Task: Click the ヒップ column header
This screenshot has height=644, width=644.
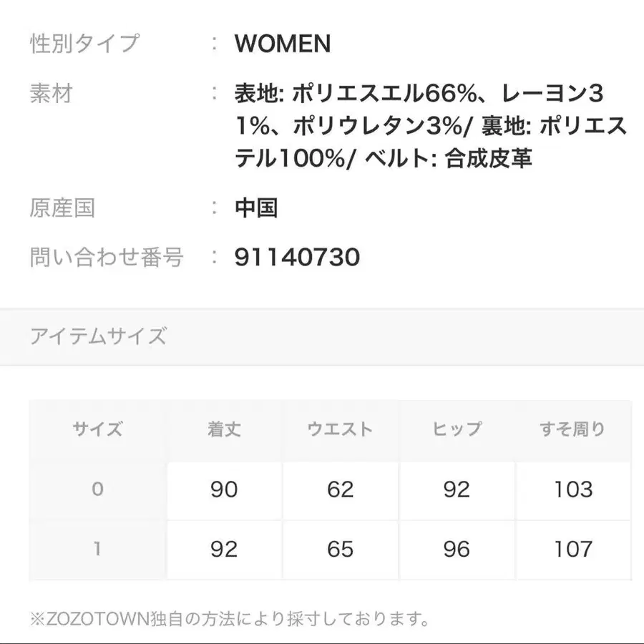Action: (457, 429)
